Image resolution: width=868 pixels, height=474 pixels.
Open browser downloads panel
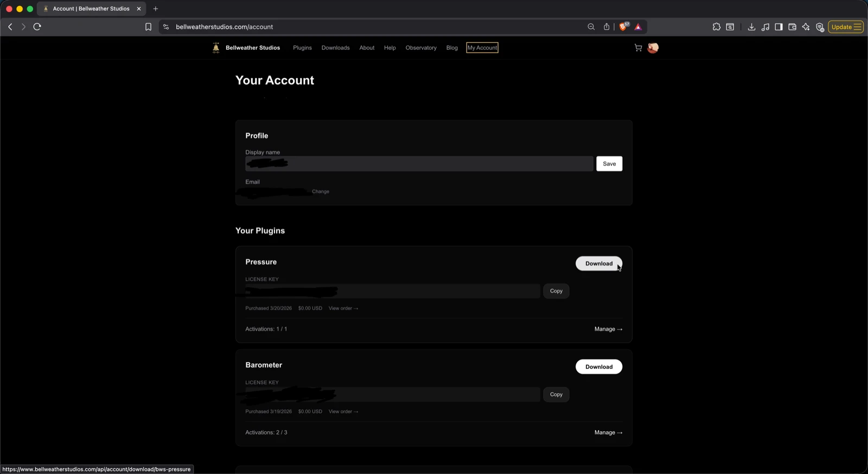(x=751, y=27)
